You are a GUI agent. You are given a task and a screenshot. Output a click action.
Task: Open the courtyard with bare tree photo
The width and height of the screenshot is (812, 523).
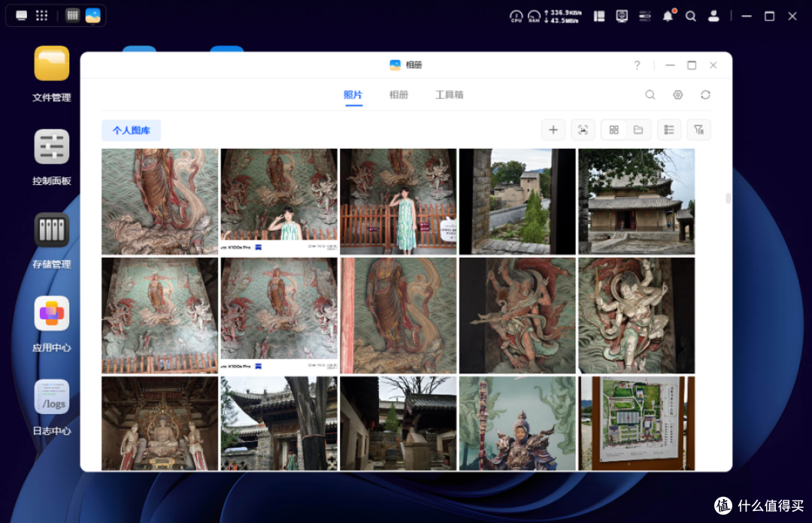(x=398, y=423)
